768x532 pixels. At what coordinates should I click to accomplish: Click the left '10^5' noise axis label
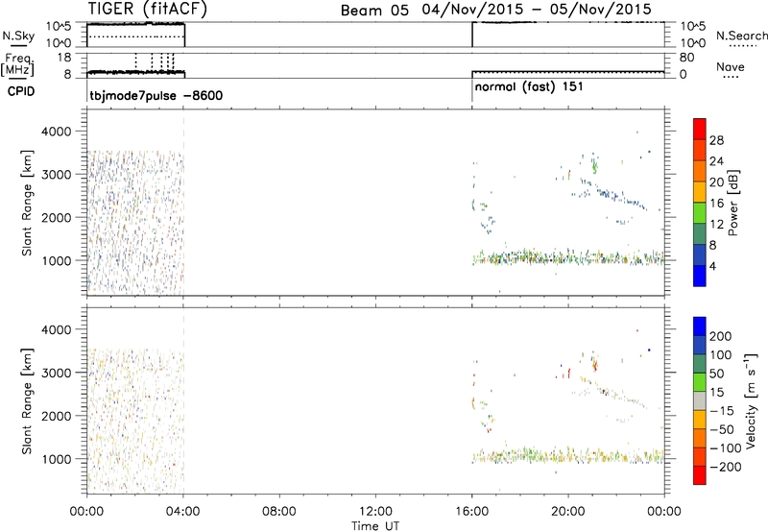[x=60, y=27]
